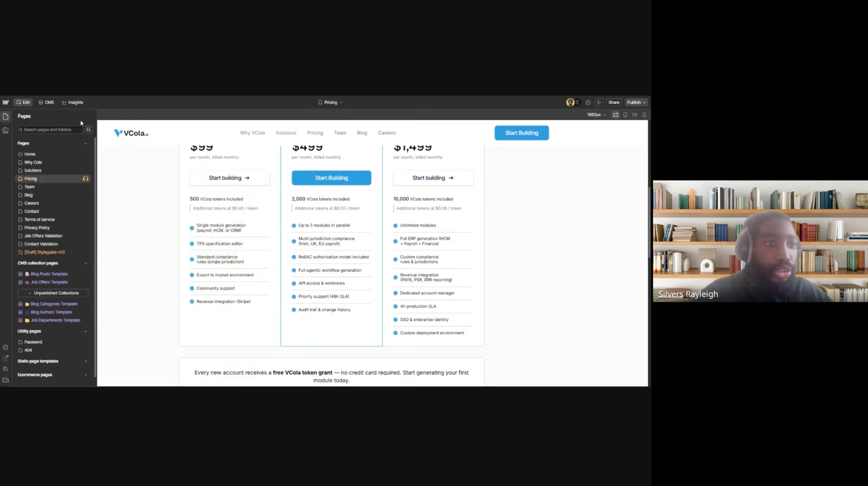Open the video tutorials camera icon
This screenshot has width=868, height=486.
5,380
